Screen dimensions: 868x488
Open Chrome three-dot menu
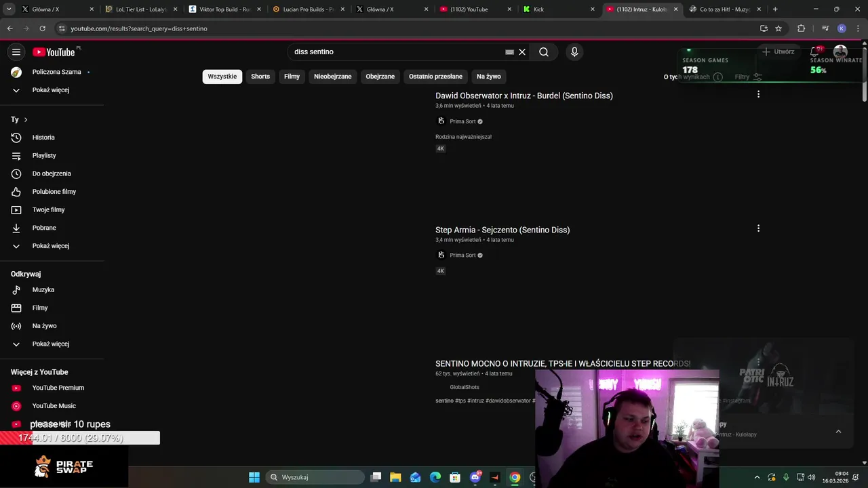(x=857, y=28)
